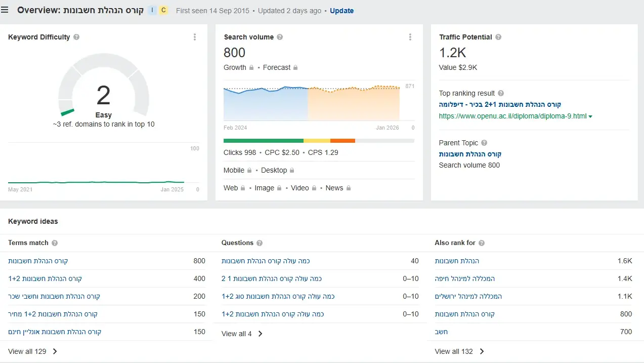Image resolution: width=644 pixels, height=363 pixels.
Task: Click the 'Value $2.9K' text
Action: 458,67
